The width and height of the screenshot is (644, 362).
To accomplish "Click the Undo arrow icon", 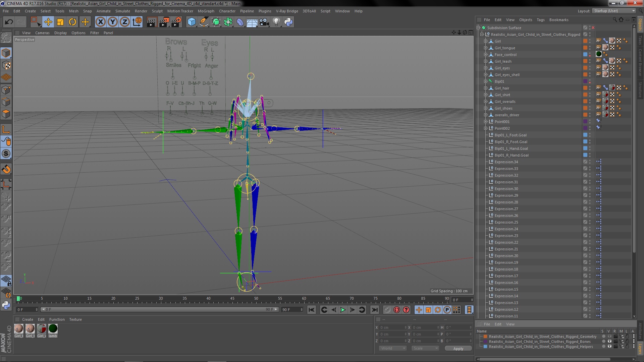I will pyautogui.click(x=9, y=22).
